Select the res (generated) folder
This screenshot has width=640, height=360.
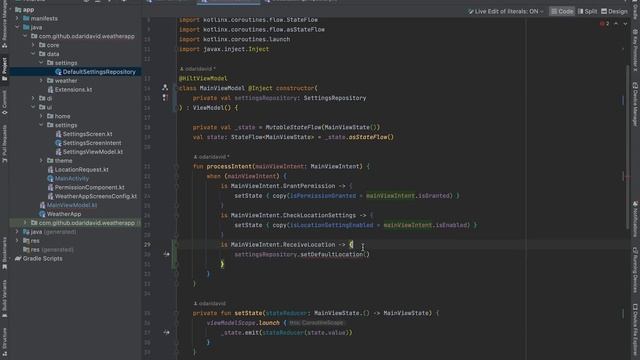(x=52, y=249)
